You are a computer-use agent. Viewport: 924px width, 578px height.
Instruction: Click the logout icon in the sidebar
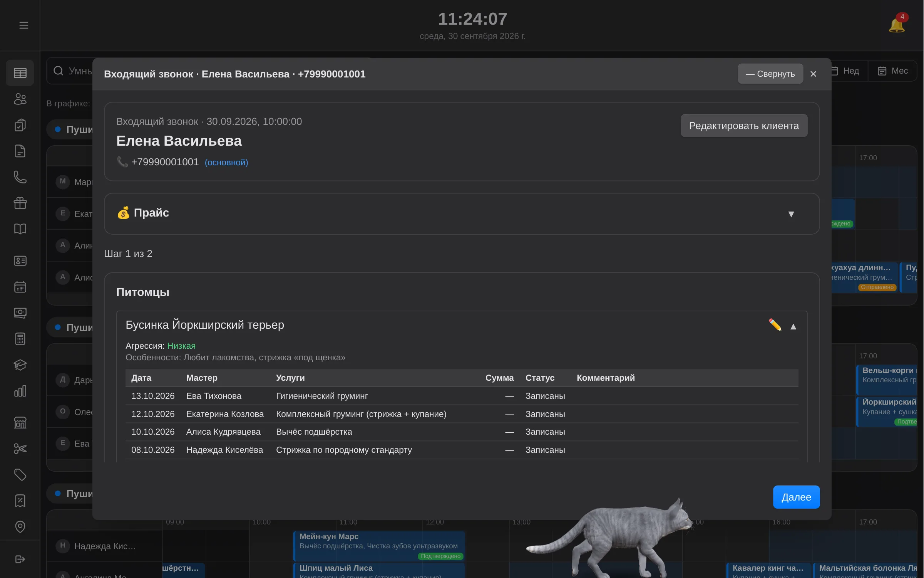(20, 559)
